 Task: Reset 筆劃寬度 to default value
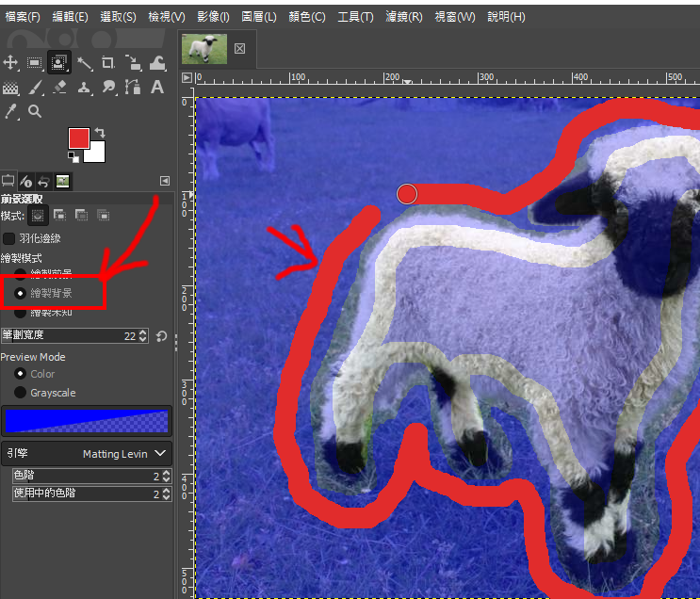(x=162, y=335)
